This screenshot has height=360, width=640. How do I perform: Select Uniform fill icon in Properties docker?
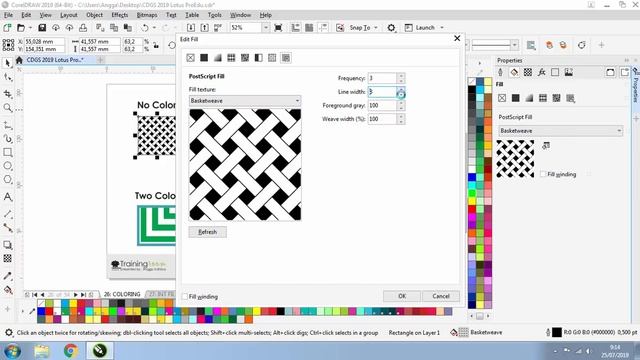(x=516, y=98)
